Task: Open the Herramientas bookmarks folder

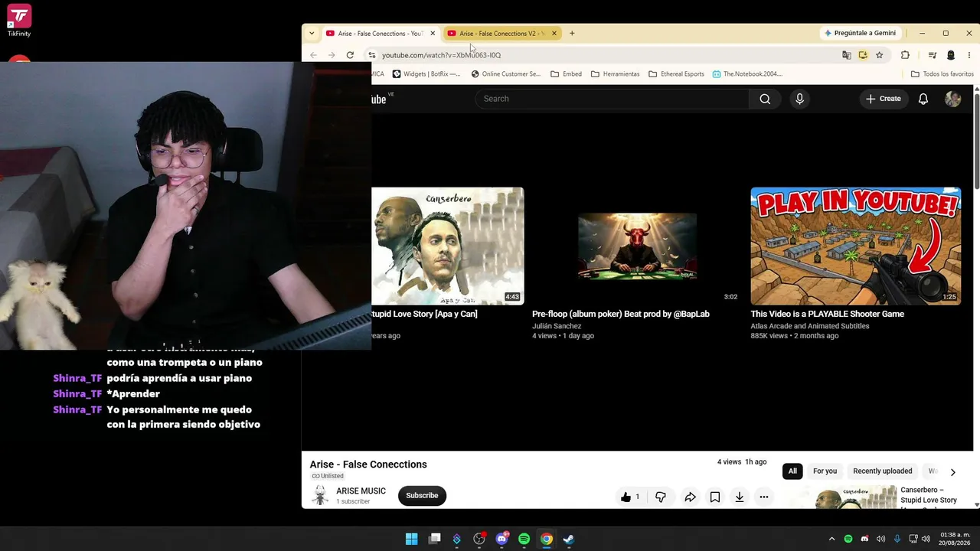Action: pyautogui.click(x=616, y=74)
